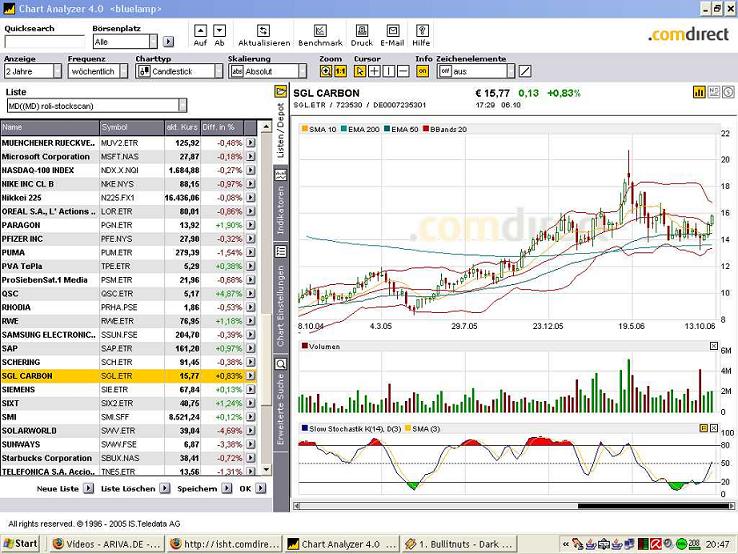
Task: Refresh data with the Aktualisieren icon
Action: point(264,31)
